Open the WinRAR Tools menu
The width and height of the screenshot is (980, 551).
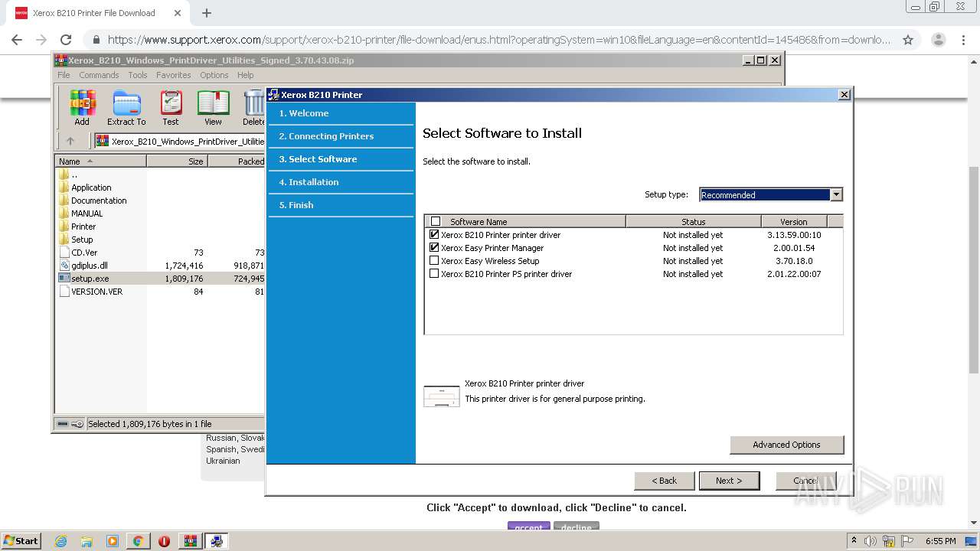[138, 75]
